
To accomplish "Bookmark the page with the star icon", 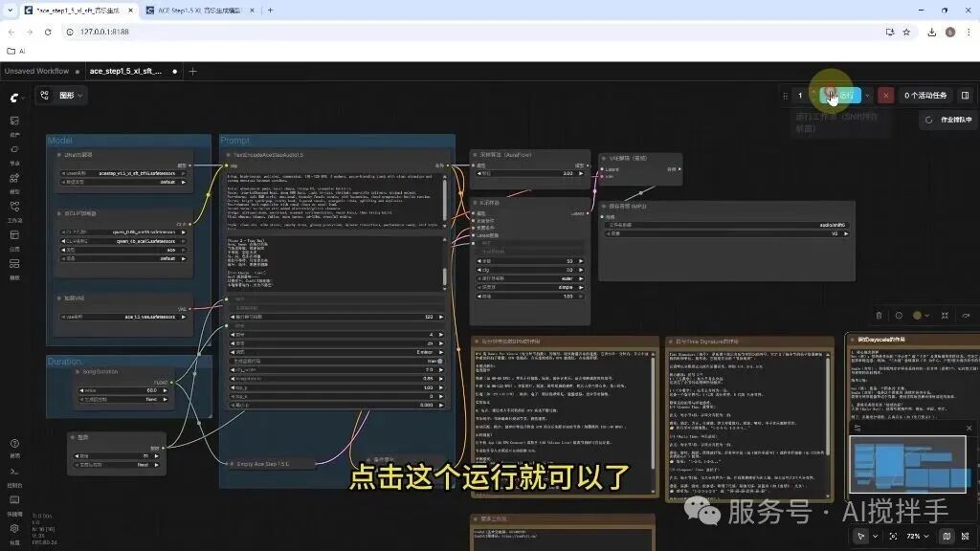I will pos(906,32).
